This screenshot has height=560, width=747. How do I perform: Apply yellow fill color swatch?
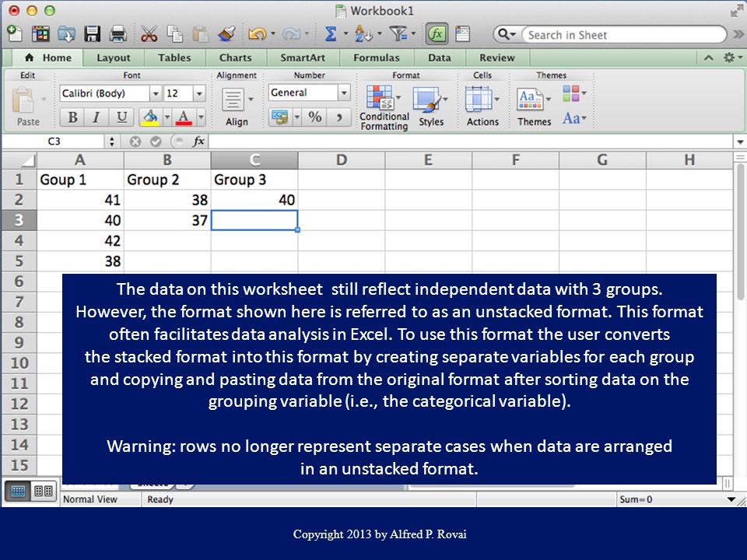(x=150, y=117)
